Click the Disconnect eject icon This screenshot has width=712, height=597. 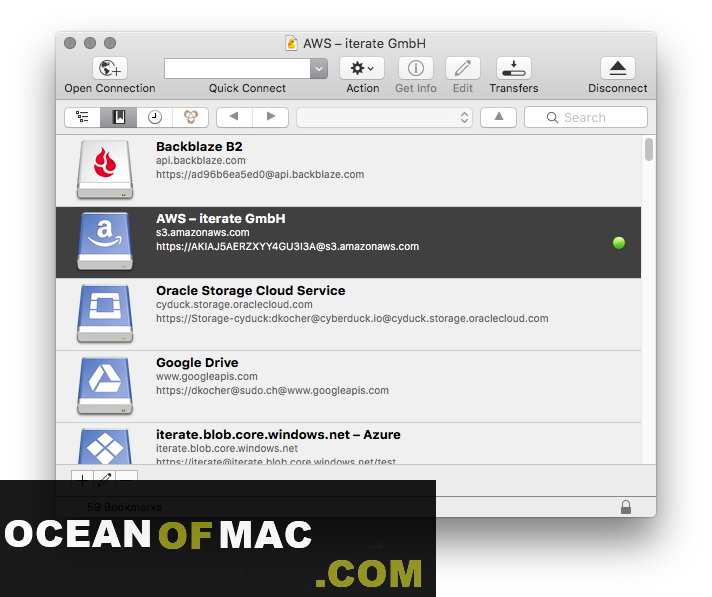click(618, 68)
